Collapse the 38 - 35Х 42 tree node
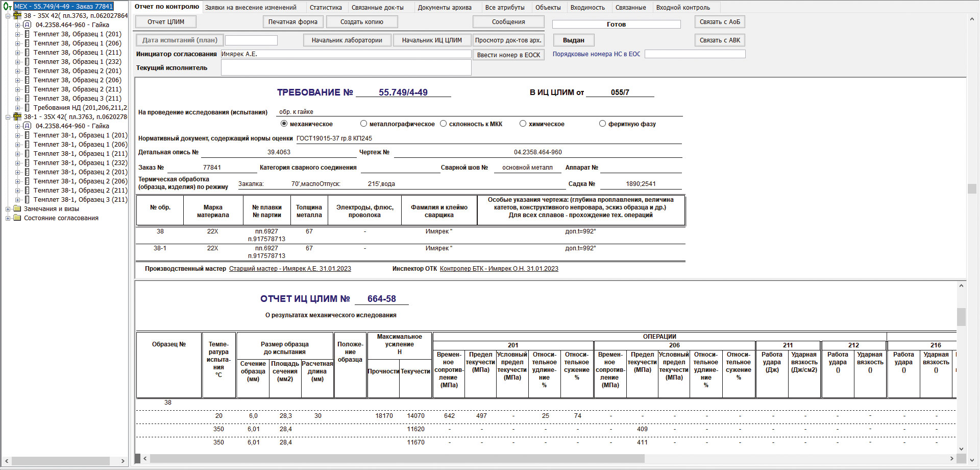 click(x=8, y=16)
